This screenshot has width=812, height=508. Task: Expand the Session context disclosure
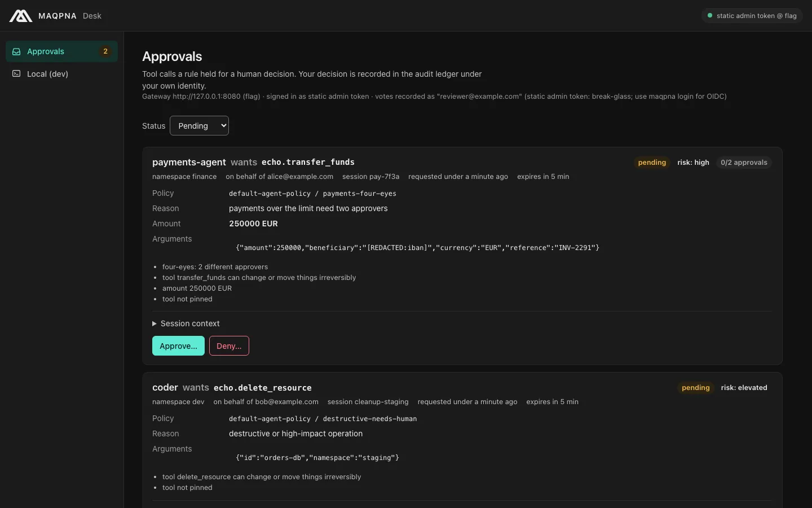pyautogui.click(x=186, y=323)
